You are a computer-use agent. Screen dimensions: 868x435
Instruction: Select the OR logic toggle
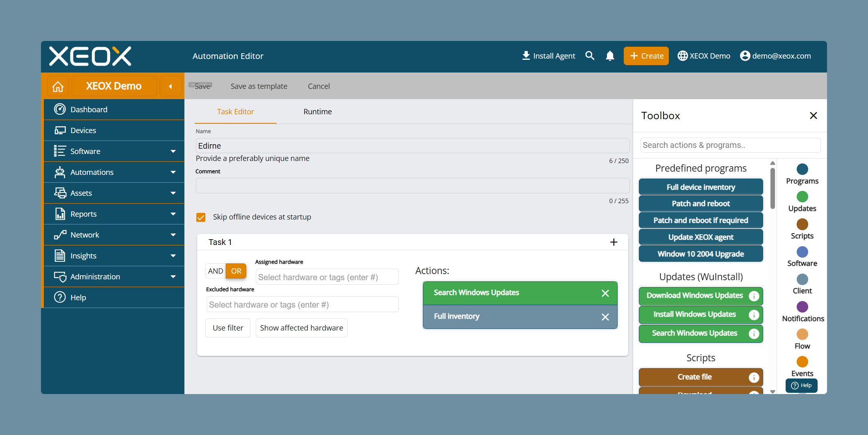coord(236,271)
